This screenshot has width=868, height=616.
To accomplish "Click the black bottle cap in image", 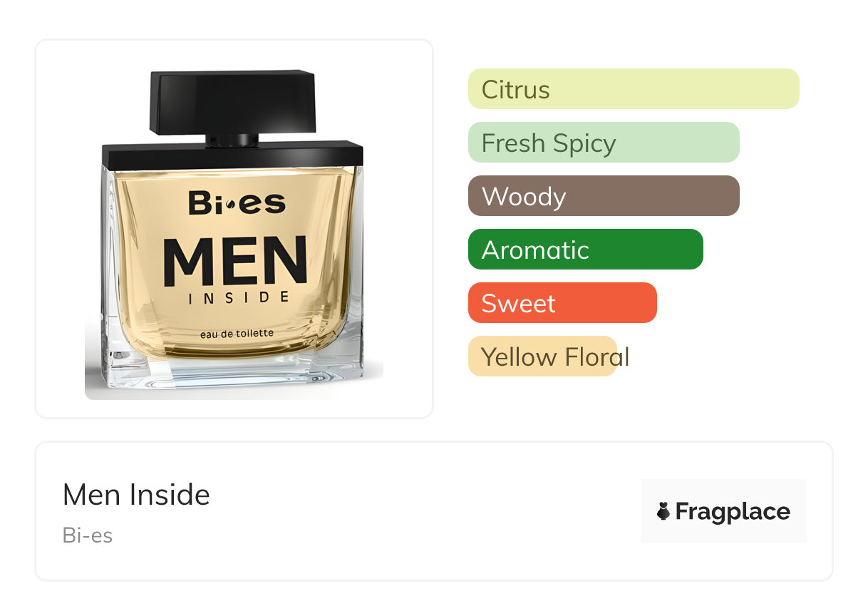I will pyautogui.click(x=232, y=102).
